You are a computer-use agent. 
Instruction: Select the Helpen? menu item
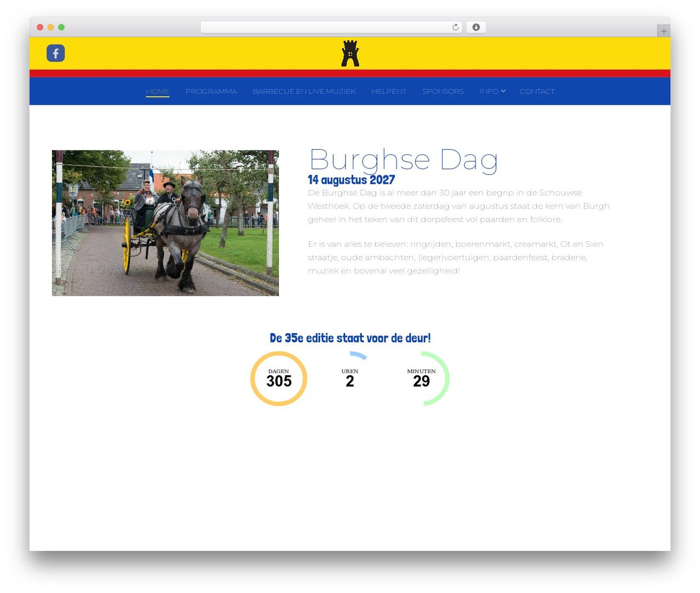389,91
